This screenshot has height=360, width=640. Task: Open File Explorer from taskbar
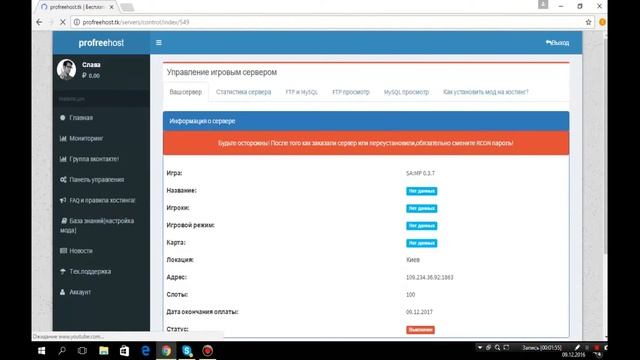104,351
